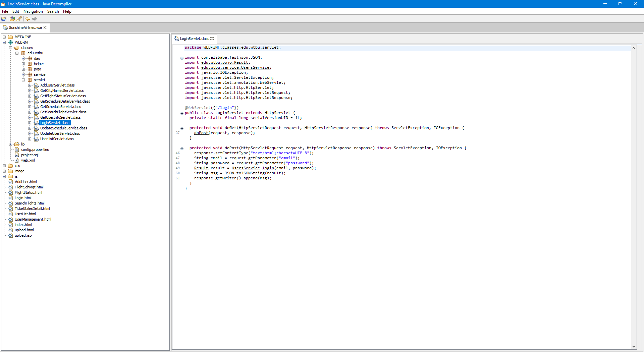Collapse the imports block fold marker
644x352 pixels.
coord(181,58)
